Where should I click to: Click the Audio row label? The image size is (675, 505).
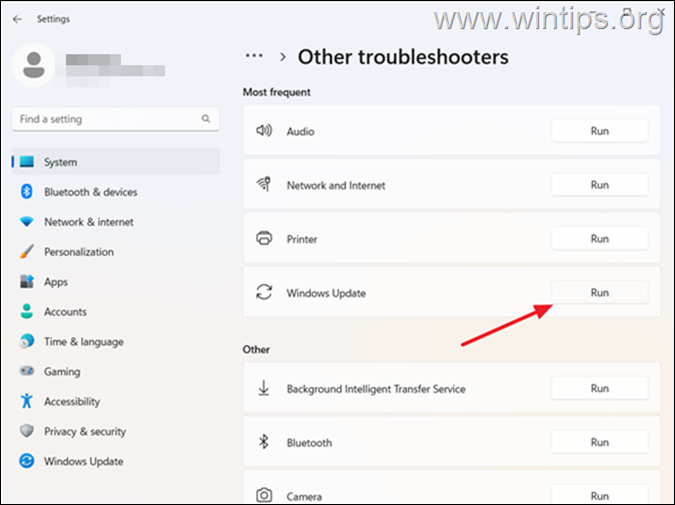[x=300, y=131]
